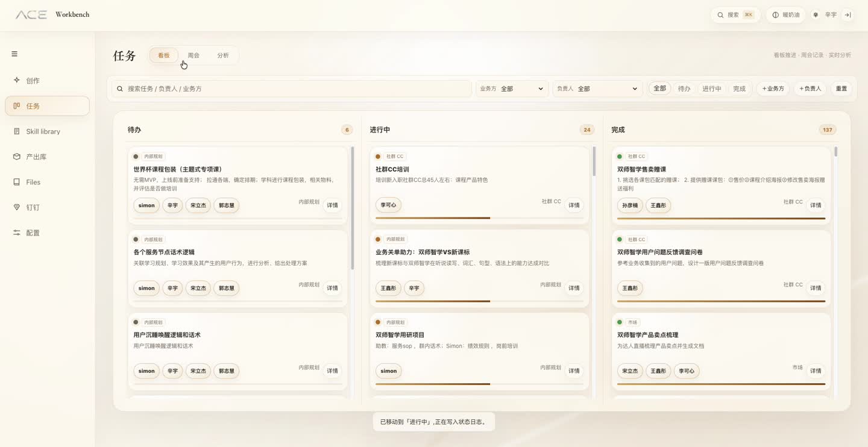The width and height of the screenshot is (868, 447).
Task: Open 任务 in the sidebar
Action: (x=47, y=106)
